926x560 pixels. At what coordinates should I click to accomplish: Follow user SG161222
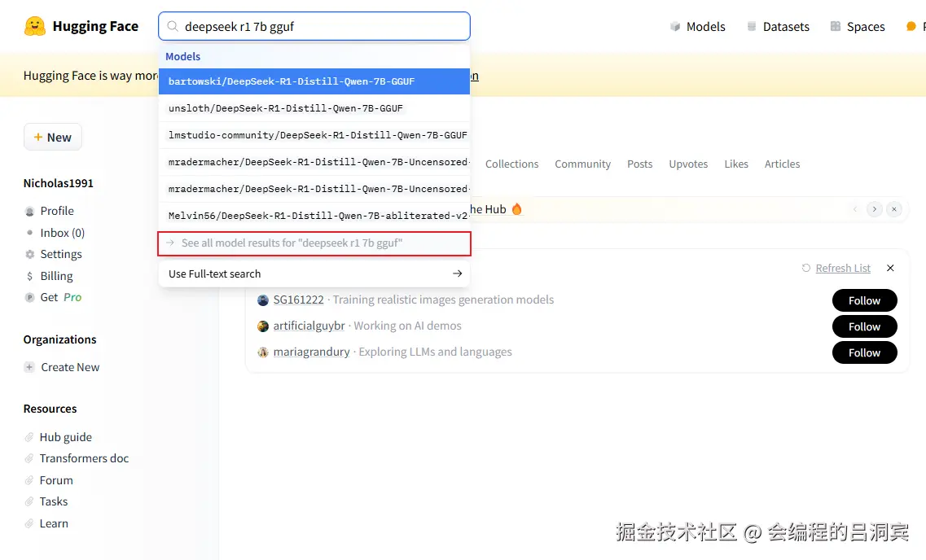tap(865, 300)
